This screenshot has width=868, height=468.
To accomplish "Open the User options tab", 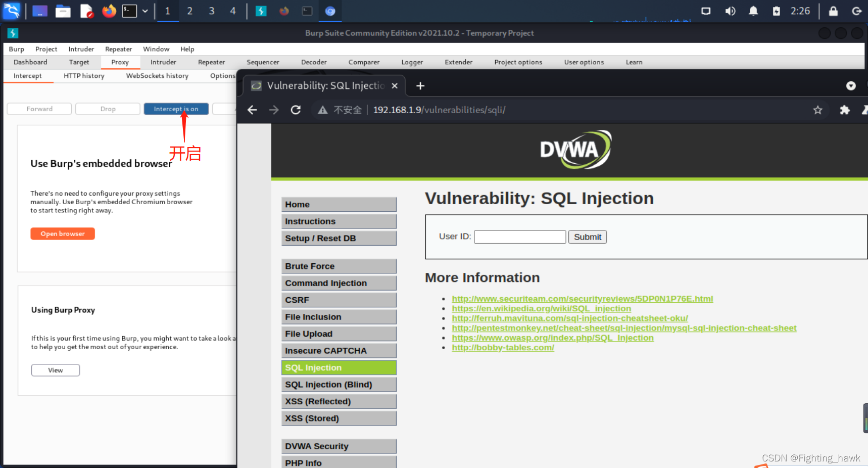I will 584,62.
